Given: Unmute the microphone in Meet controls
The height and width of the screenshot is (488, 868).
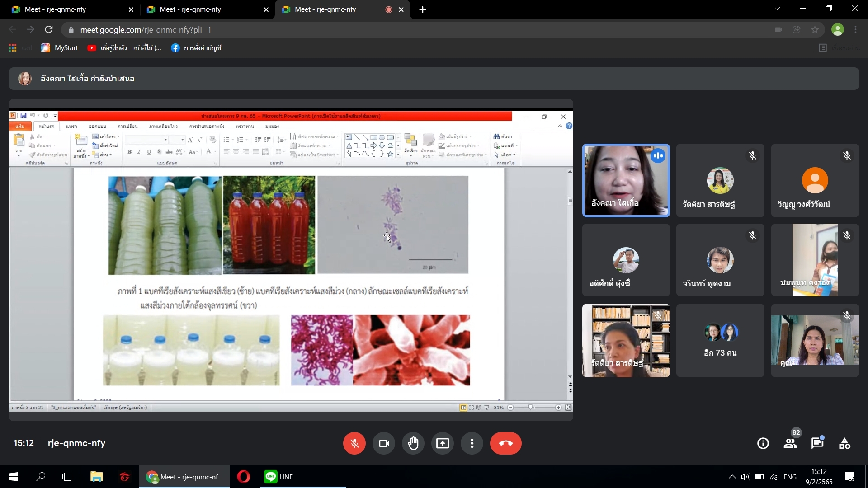Looking at the screenshot, I should tap(354, 443).
